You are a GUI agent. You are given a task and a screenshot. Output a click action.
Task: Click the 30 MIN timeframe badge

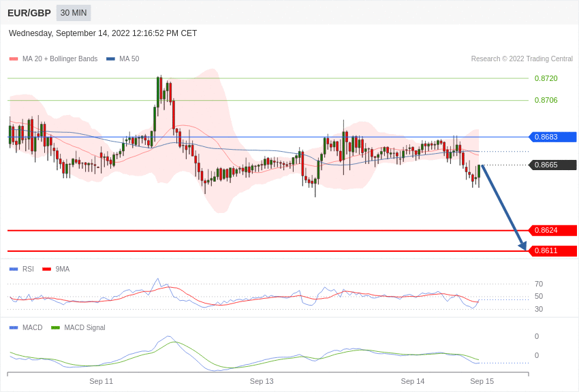(74, 13)
